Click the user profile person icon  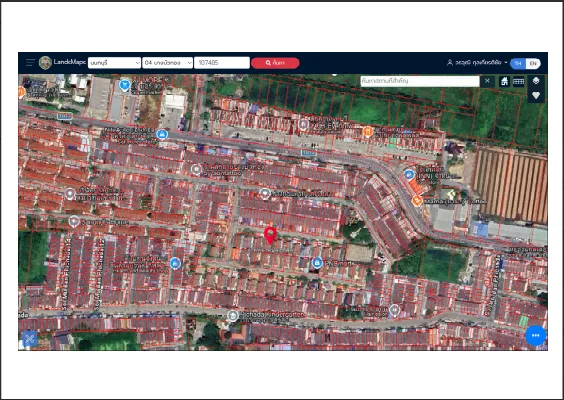(x=450, y=63)
